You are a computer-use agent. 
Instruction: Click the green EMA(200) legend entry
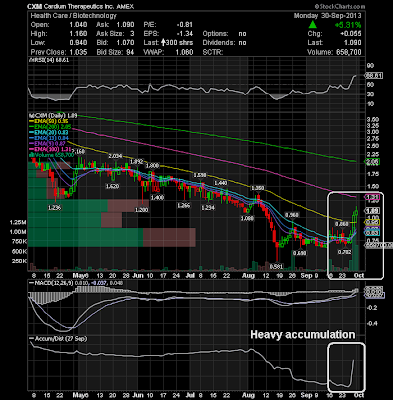click(50, 127)
